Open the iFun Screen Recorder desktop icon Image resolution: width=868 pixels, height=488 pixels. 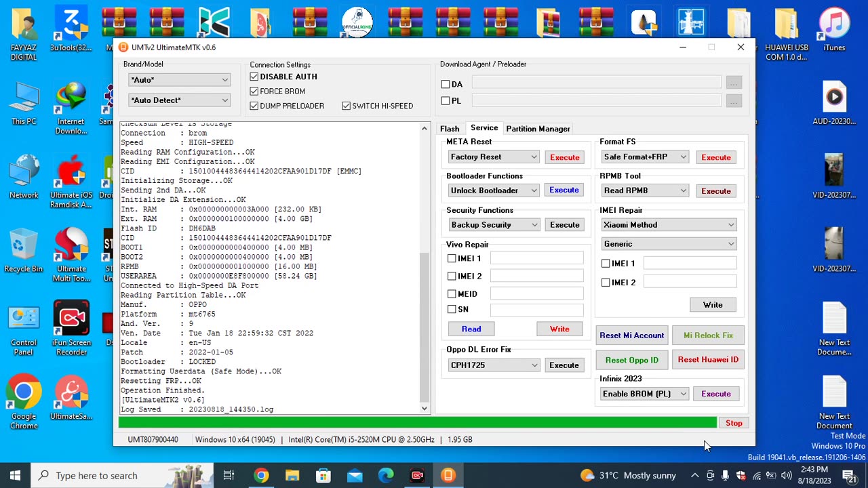tap(71, 329)
